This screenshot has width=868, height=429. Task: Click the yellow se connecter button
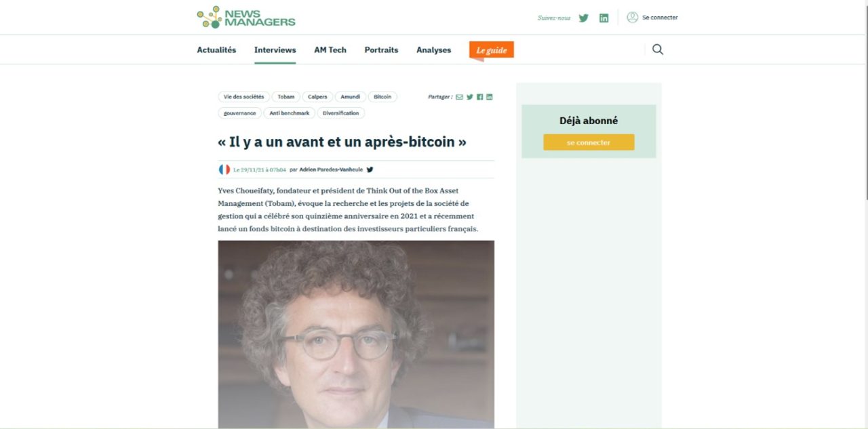(589, 142)
